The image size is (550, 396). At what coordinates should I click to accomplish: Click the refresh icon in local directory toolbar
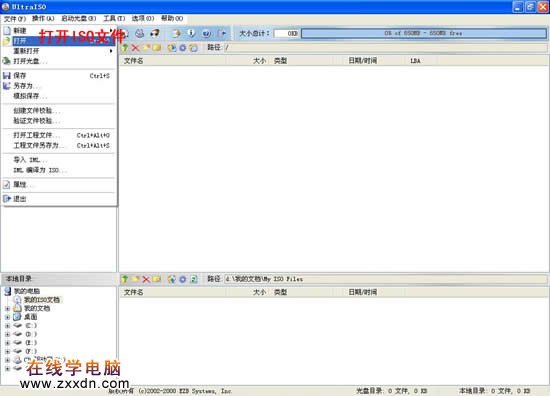[x=194, y=279]
